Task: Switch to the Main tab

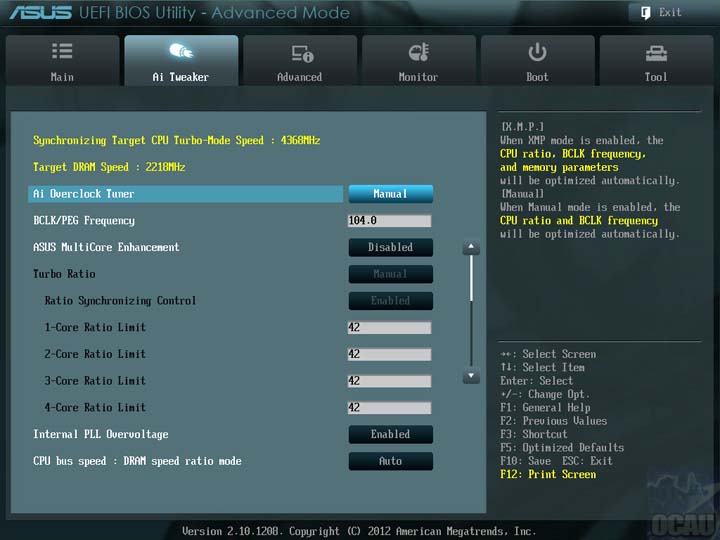Action: point(62,60)
